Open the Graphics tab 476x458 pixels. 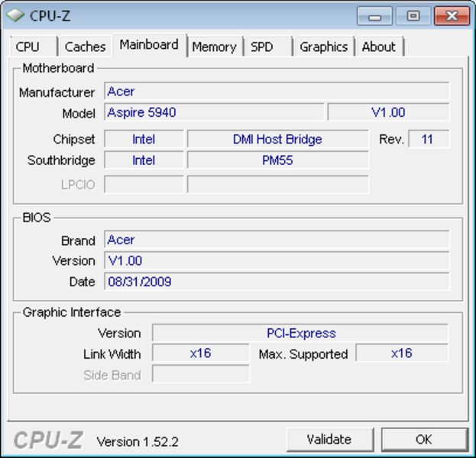click(x=324, y=47)
